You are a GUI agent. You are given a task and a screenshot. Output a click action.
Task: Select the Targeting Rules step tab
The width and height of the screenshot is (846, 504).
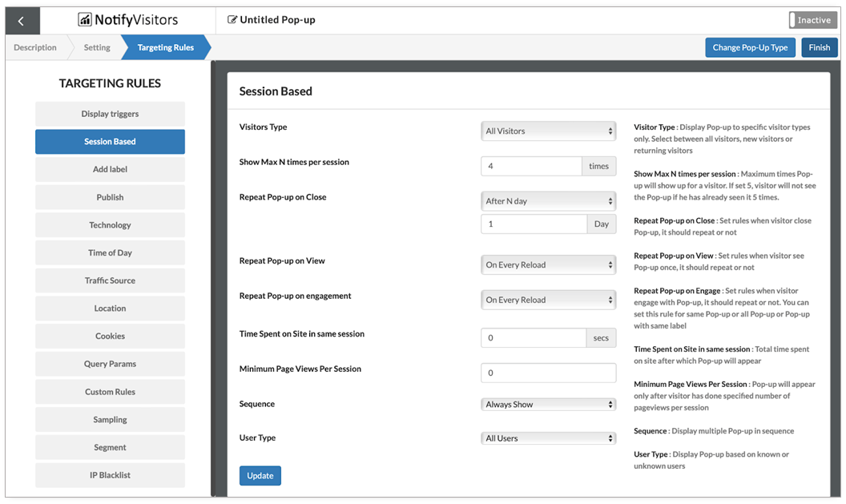(x=166, y=47)
